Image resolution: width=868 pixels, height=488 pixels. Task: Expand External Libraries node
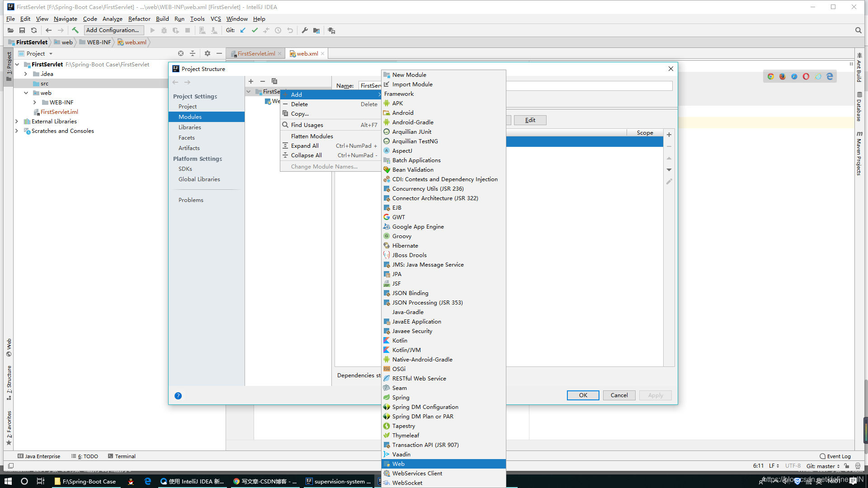pyautogui.click(x=17, y=122)
